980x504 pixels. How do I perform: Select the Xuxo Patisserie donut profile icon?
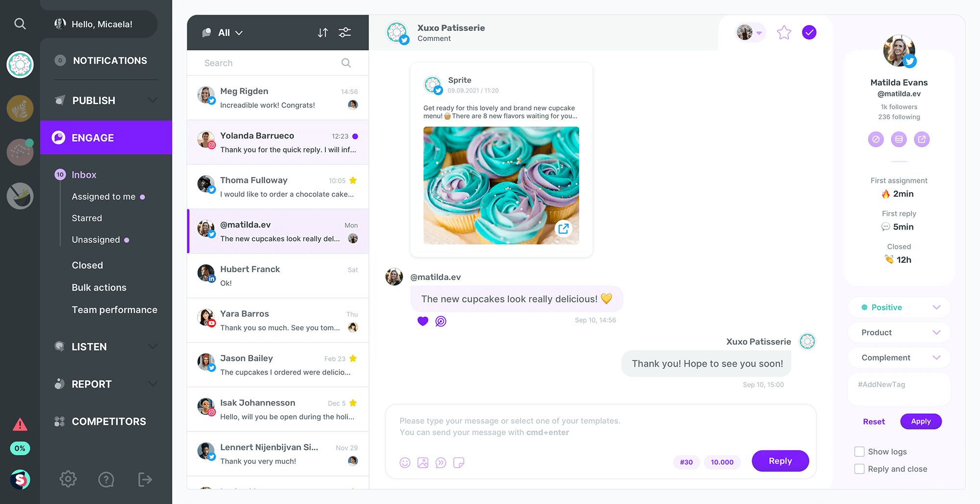coord(20,64)
